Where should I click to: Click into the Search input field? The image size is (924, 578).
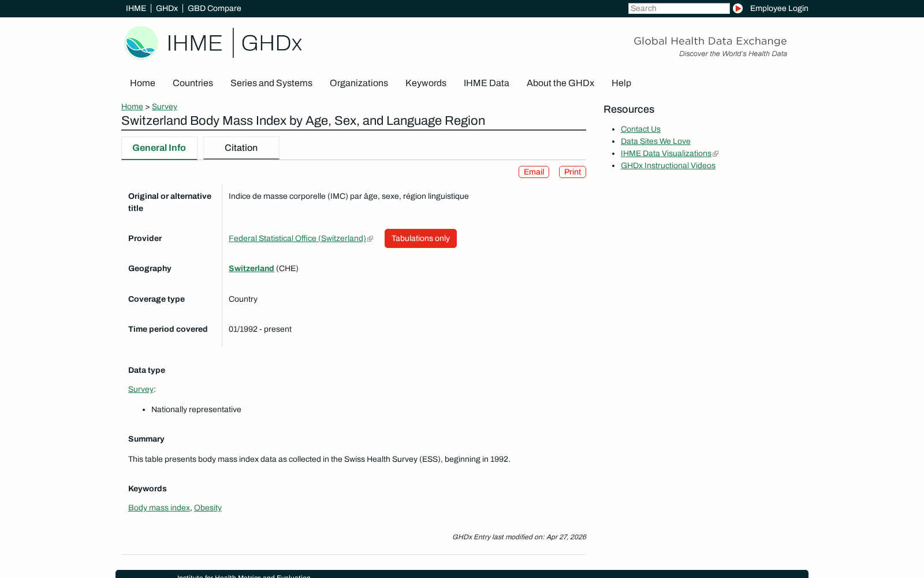click(679, 8)
